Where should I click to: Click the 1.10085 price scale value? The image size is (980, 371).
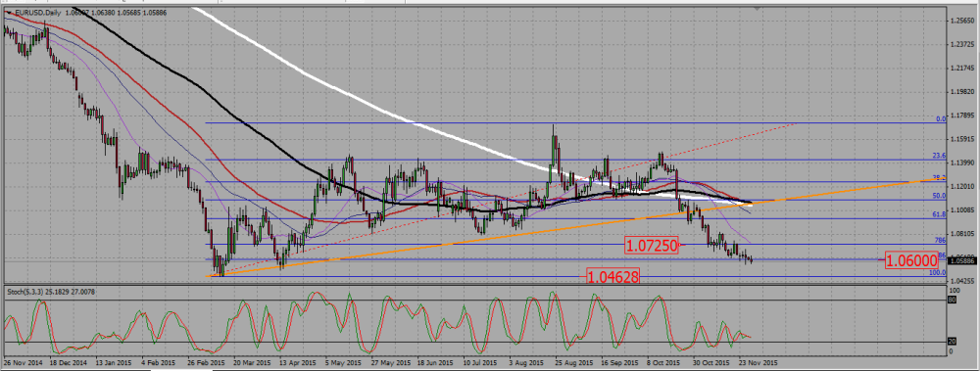point(961,209)
